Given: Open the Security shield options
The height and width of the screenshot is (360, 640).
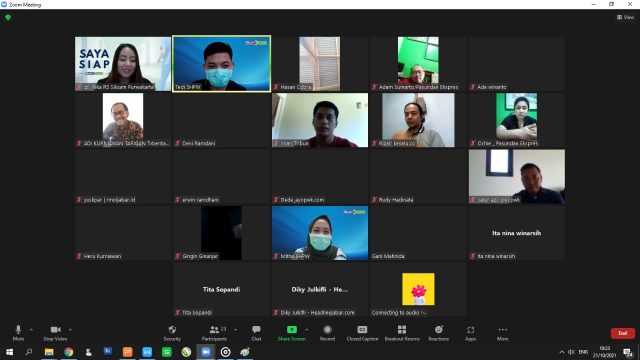Looking at the screenshot, I should point(172,333).
